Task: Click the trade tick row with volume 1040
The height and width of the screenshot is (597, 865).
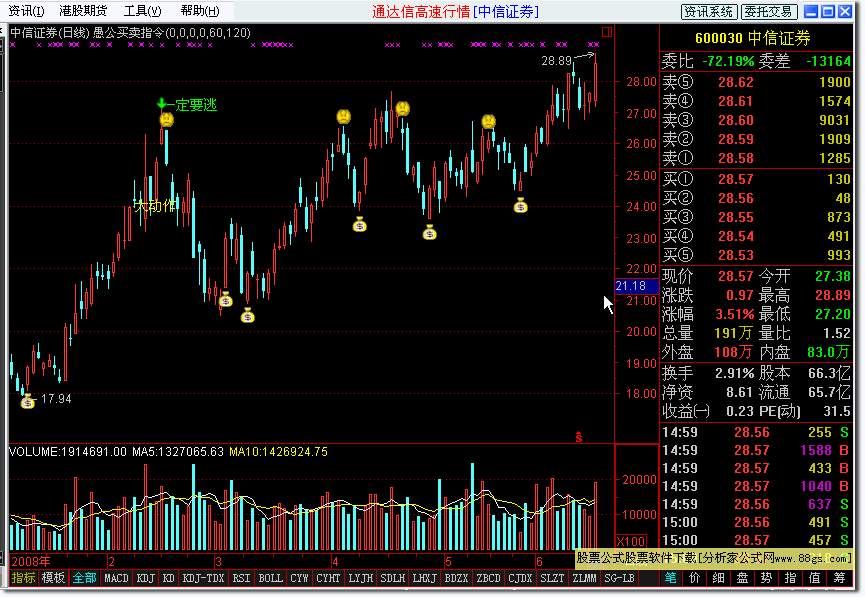Action: [756, 486]
